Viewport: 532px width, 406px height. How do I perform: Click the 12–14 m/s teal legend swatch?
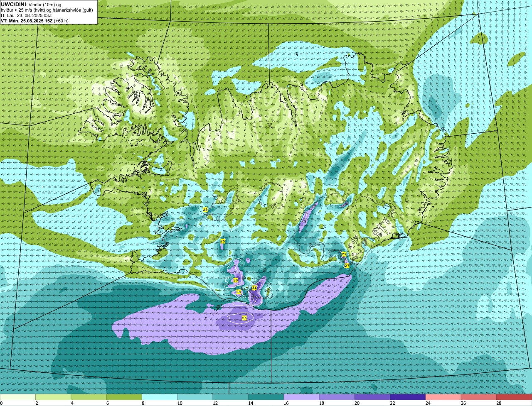pos(231,397)
